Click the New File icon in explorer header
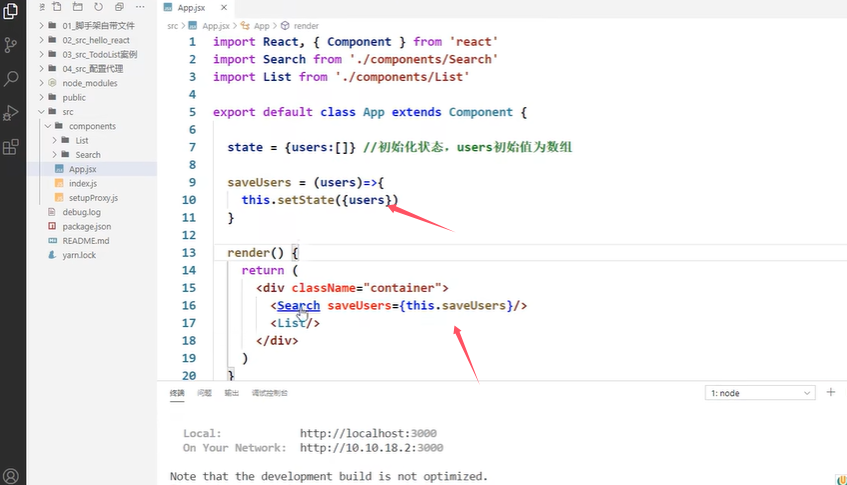 pyautogui.click(x=57, y=7)
